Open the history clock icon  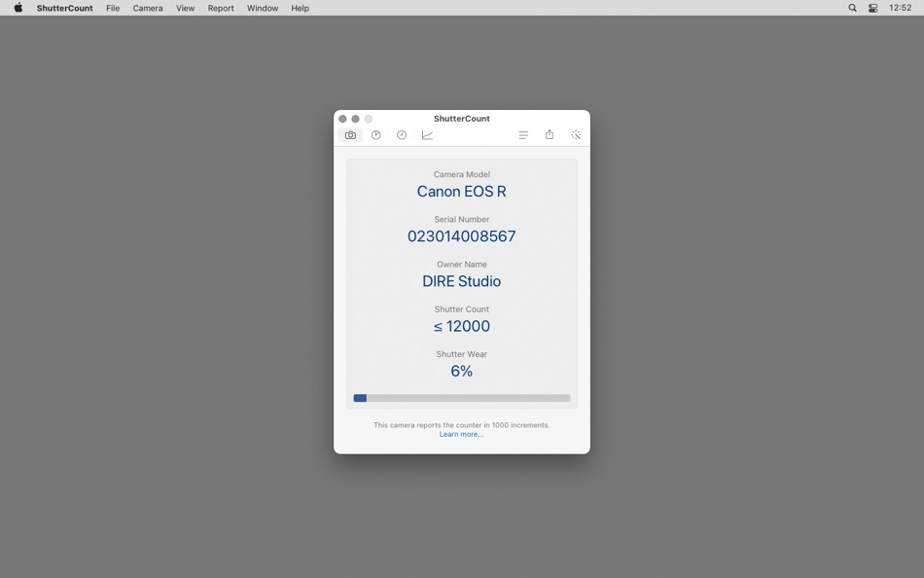(402, 135)
